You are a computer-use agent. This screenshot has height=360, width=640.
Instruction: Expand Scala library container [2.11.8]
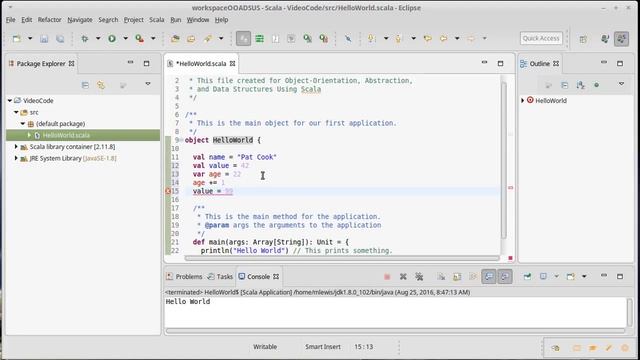(16, 147)
